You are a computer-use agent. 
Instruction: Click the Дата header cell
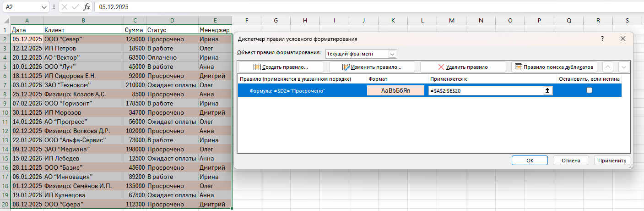point(27,30)
